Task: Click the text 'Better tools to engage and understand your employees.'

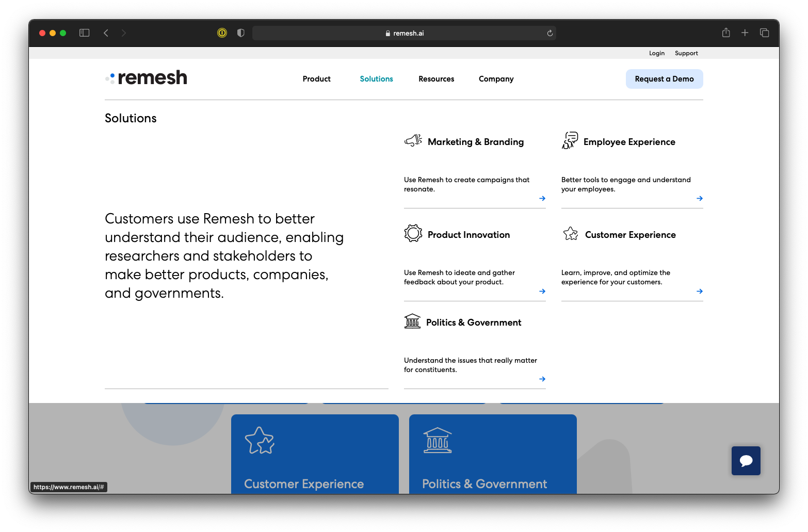Action: (626, 184)
